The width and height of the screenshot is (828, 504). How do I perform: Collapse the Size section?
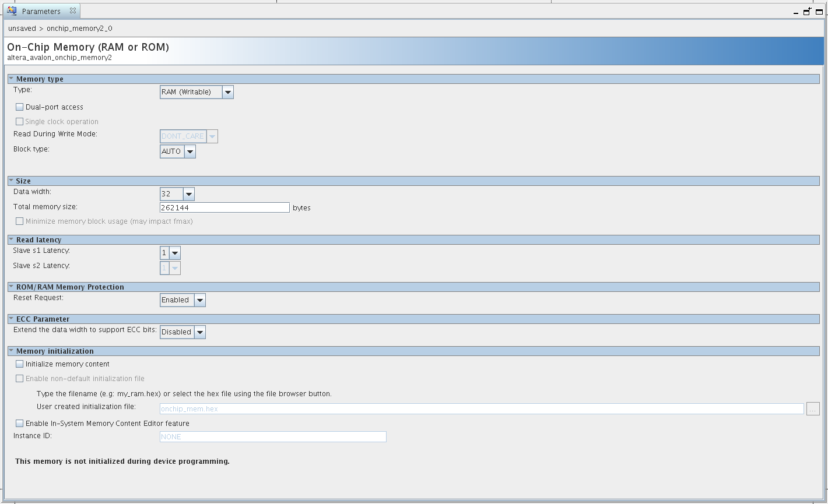[11, 181]
